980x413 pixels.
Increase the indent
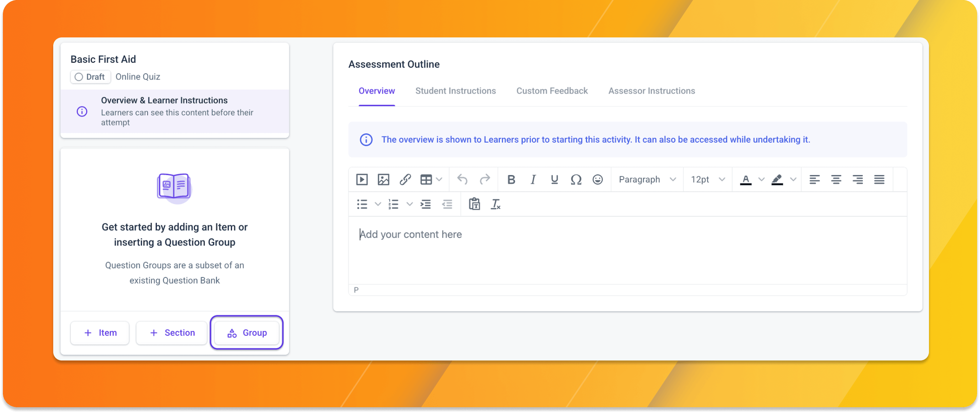425,204
